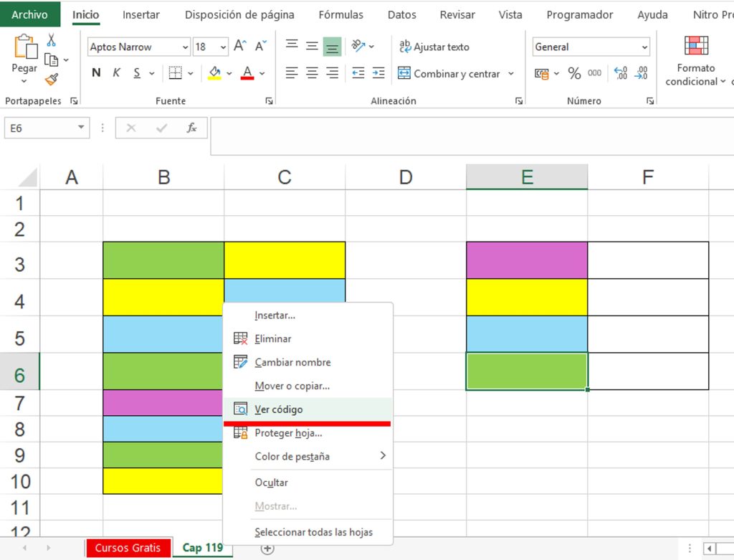The width and height of the screenshot is (734, 560).
Task: Toggle Bold formatting (N)
Action: (x=96, y=73)
